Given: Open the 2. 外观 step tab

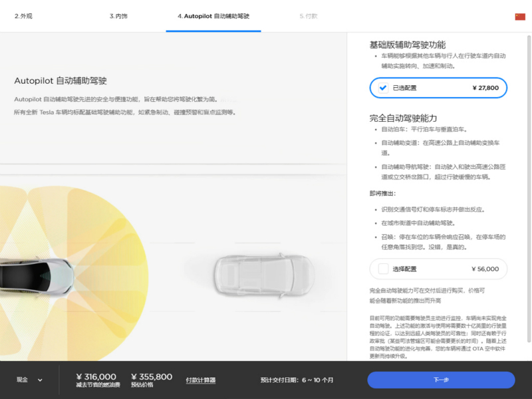Looking at the screenshot, I should pos(23,16).
